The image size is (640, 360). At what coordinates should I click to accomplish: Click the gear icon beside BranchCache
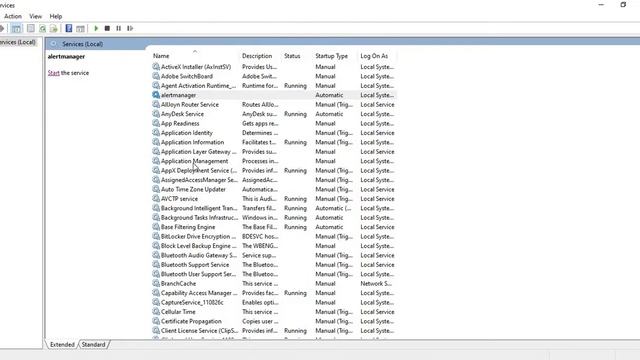coord(156,283)
